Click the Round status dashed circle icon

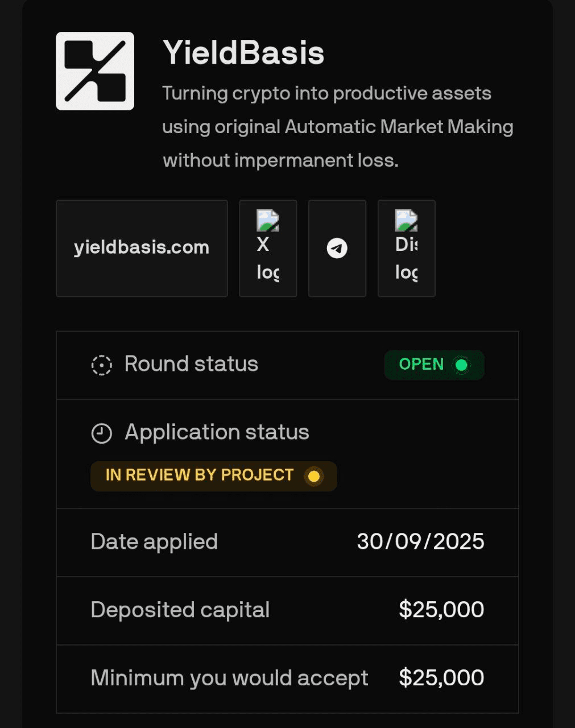(x=102, y=365)
